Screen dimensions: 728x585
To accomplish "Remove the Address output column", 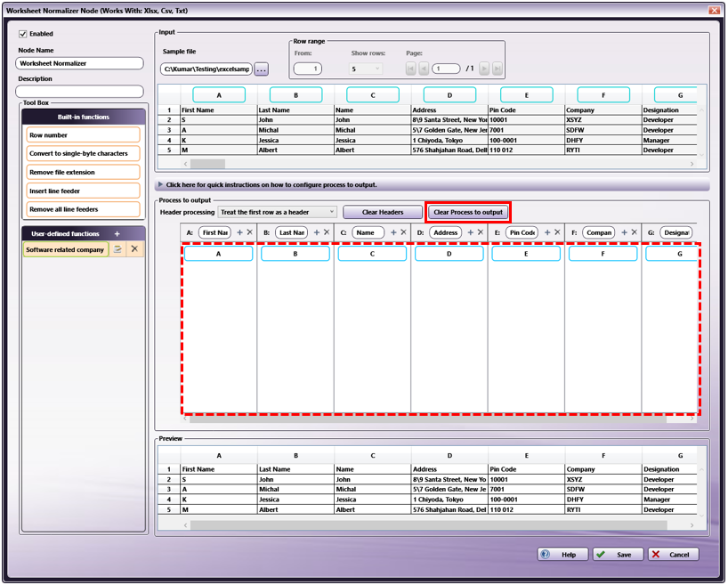I will click(481, 232).
